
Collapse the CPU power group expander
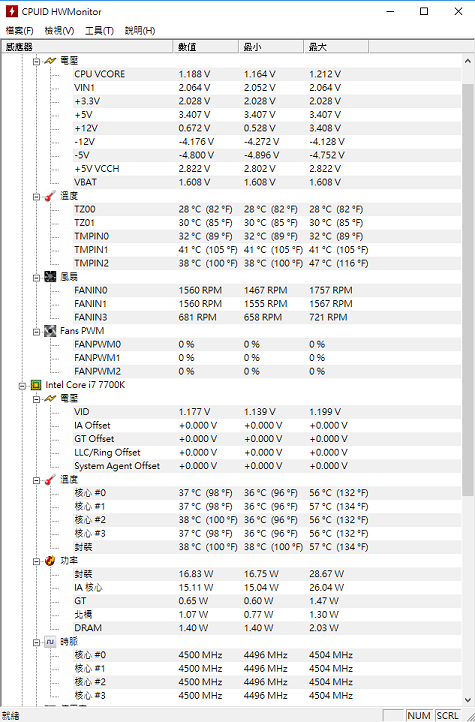[36, 561]
